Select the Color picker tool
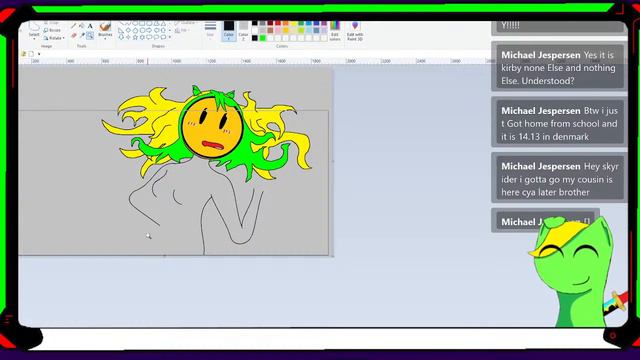 pyautogui.click(x=82, y=36)
